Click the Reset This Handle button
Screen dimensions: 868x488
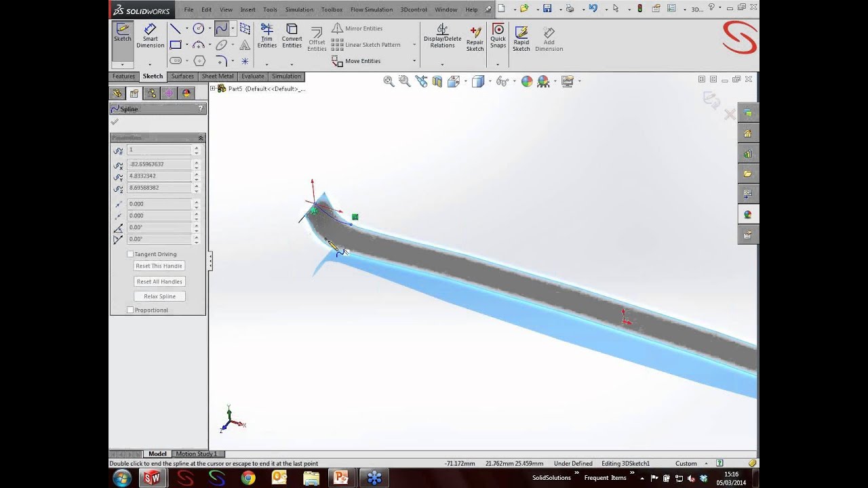(159, 266)
